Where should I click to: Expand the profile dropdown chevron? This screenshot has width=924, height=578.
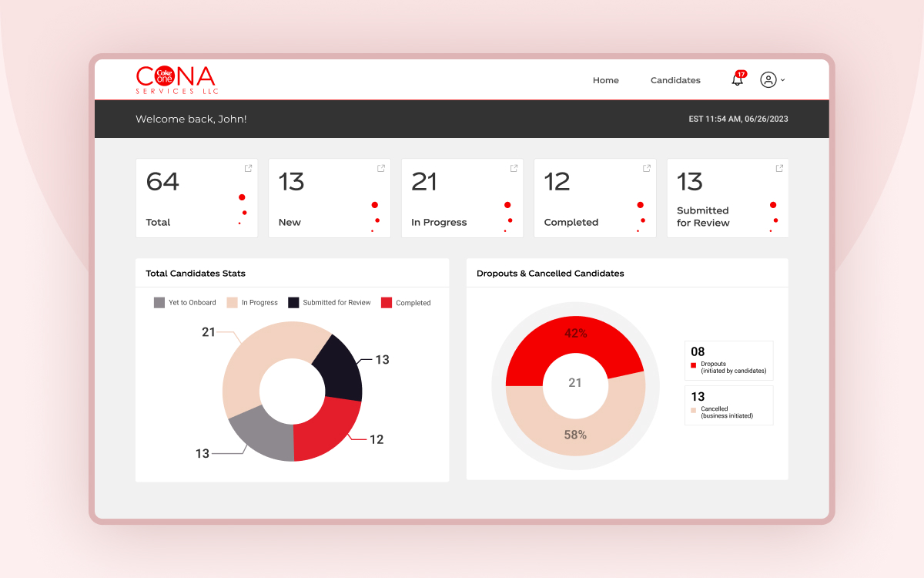pos(783,80)
